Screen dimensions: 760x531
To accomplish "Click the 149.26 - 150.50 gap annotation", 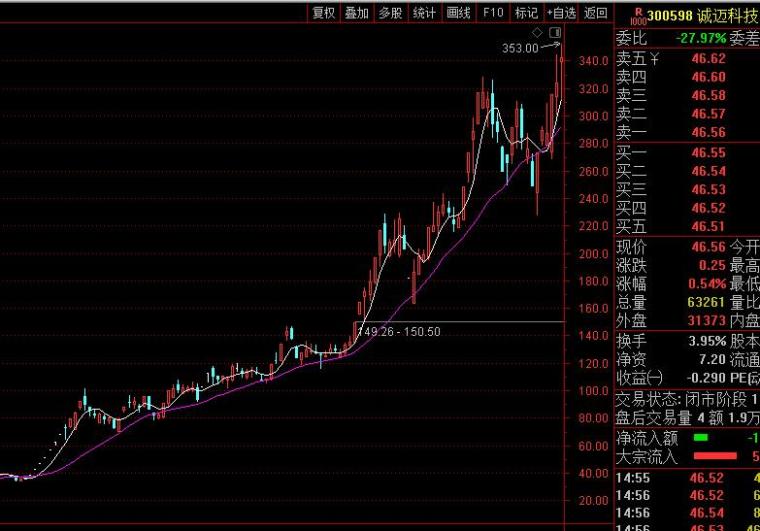I will 399,332.
